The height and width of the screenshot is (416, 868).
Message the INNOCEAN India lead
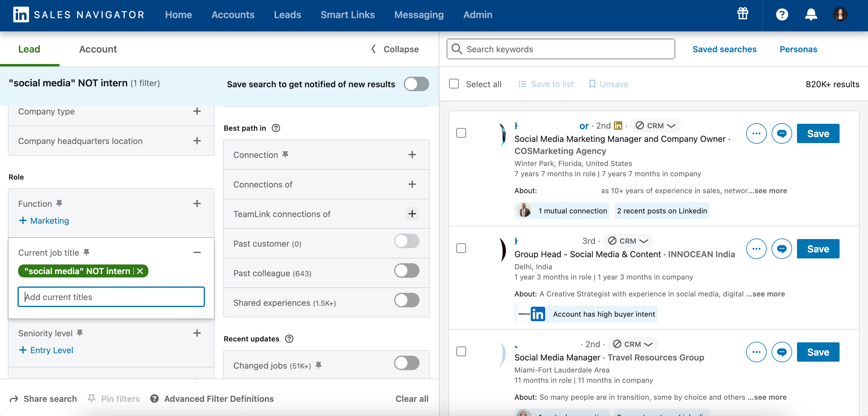click(781, 249)
